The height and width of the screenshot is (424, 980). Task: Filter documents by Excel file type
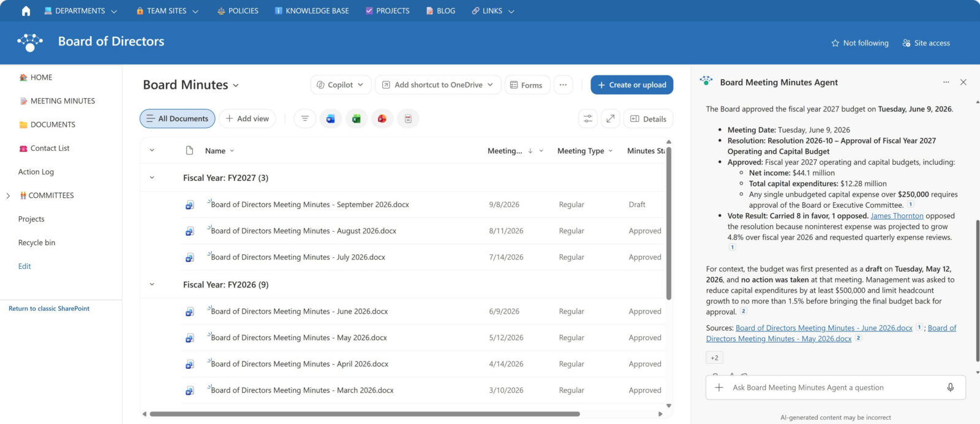[x=356, y=119]
